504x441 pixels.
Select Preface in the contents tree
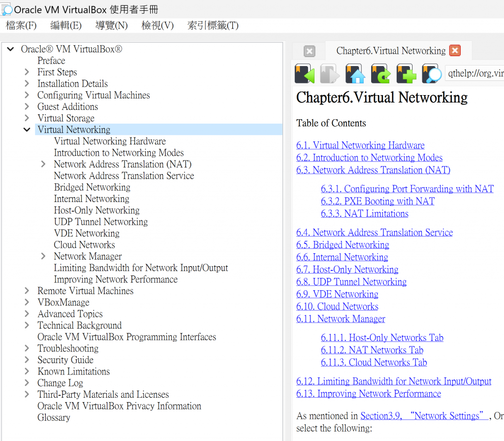coord(51,61)
